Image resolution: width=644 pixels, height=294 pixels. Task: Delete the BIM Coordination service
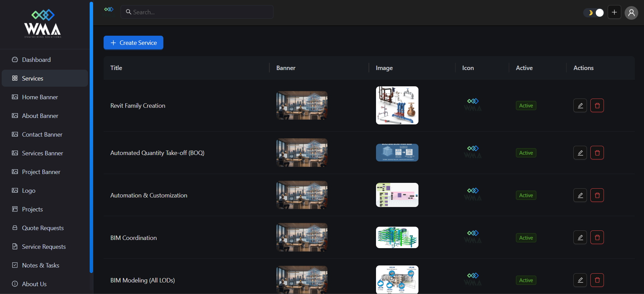click(597, 238)
